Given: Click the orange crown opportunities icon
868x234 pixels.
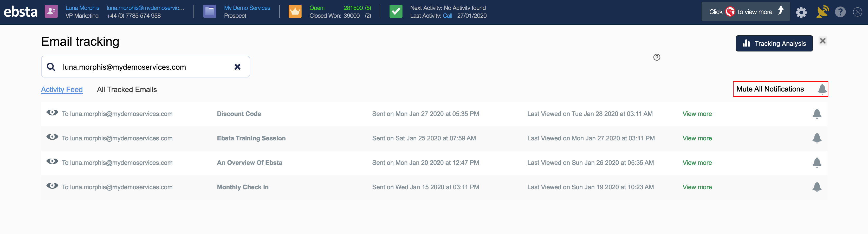Looking at the screenshot, I should [295, 11].
